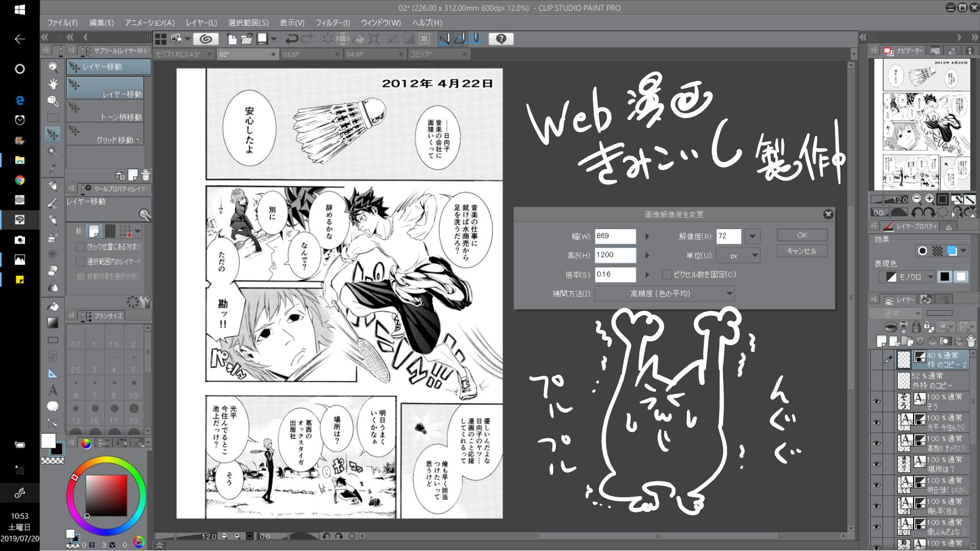Viewport: 980px width, 551px height.
Task: Zoom out in Navigator panel
Action: click(x=916, y=199)
